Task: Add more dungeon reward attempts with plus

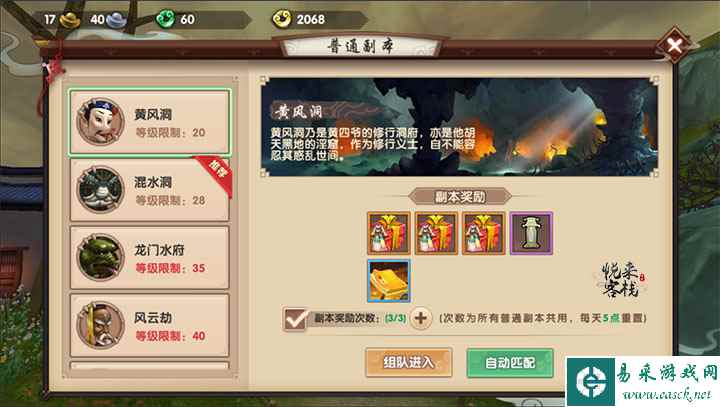Action: (x=421, y=318)
